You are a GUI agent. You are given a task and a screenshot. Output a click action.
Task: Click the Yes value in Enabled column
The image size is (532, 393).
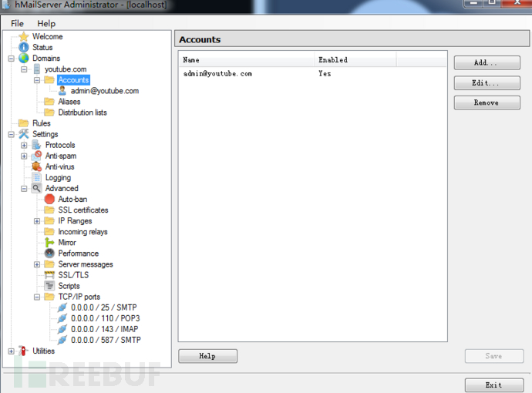[x=325, y=73]
